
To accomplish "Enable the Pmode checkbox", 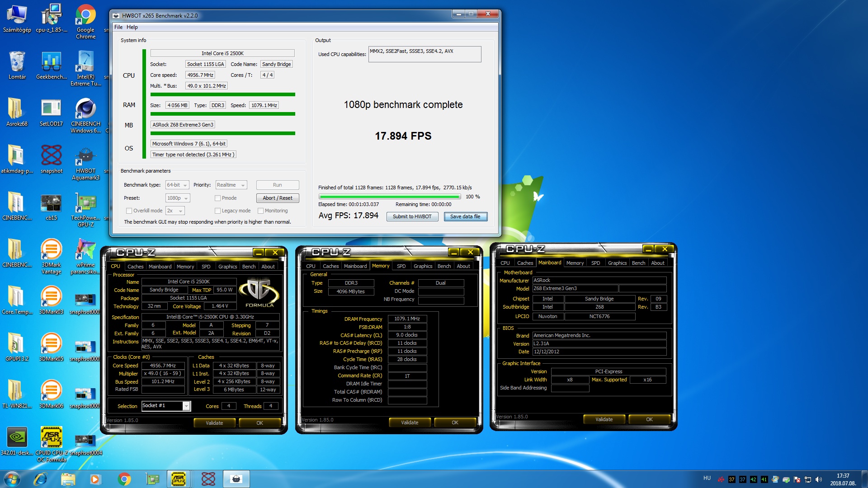I will [217, 198].
